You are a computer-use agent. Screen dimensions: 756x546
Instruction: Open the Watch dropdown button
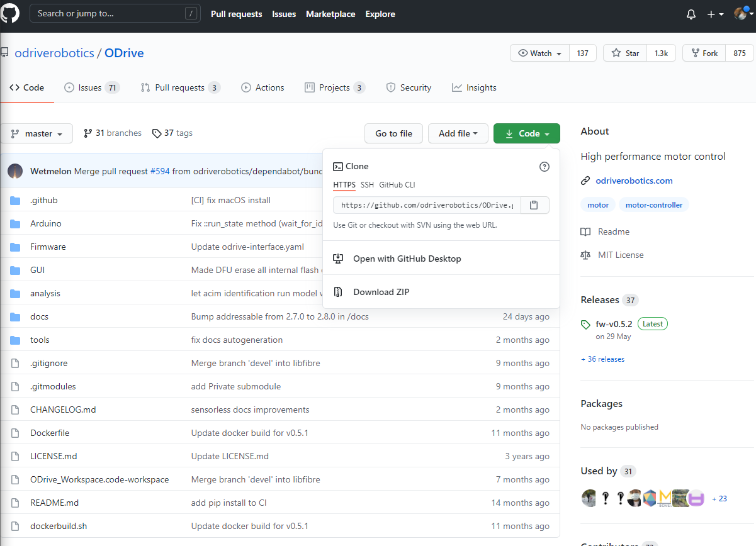coord(540,53)
